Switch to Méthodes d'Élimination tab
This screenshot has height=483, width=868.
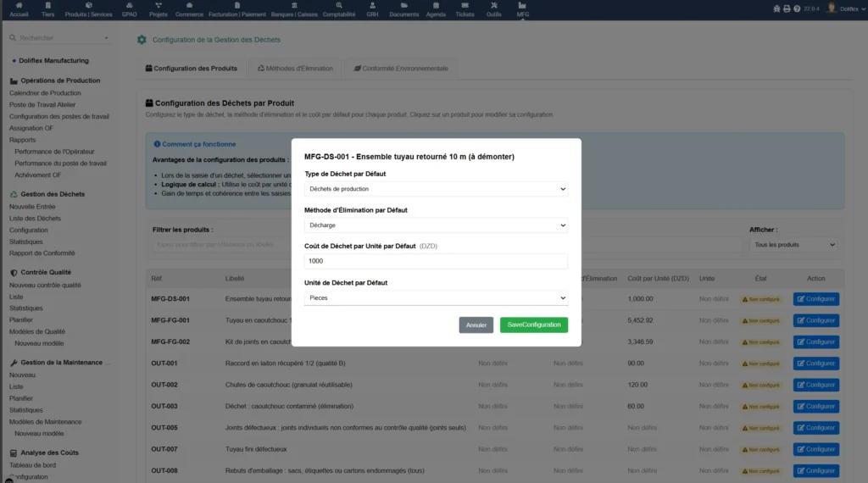tap(295, 69)
